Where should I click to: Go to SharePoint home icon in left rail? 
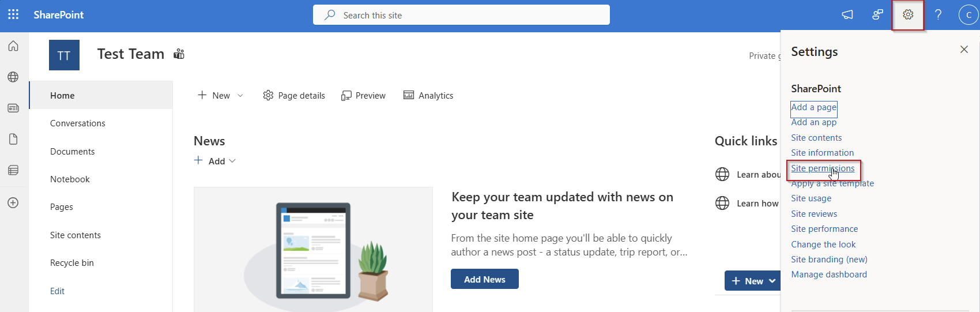click(x=13, y=46)
